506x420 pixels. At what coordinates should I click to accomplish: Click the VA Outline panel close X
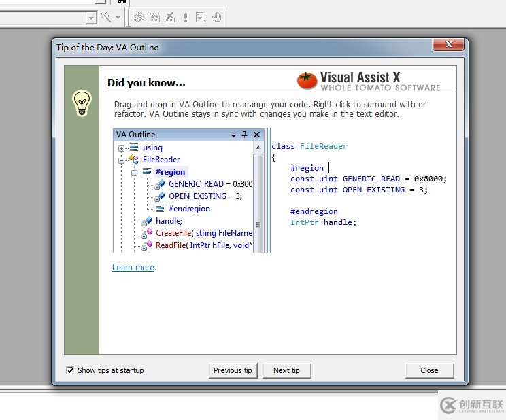click(x=256, y=135)
